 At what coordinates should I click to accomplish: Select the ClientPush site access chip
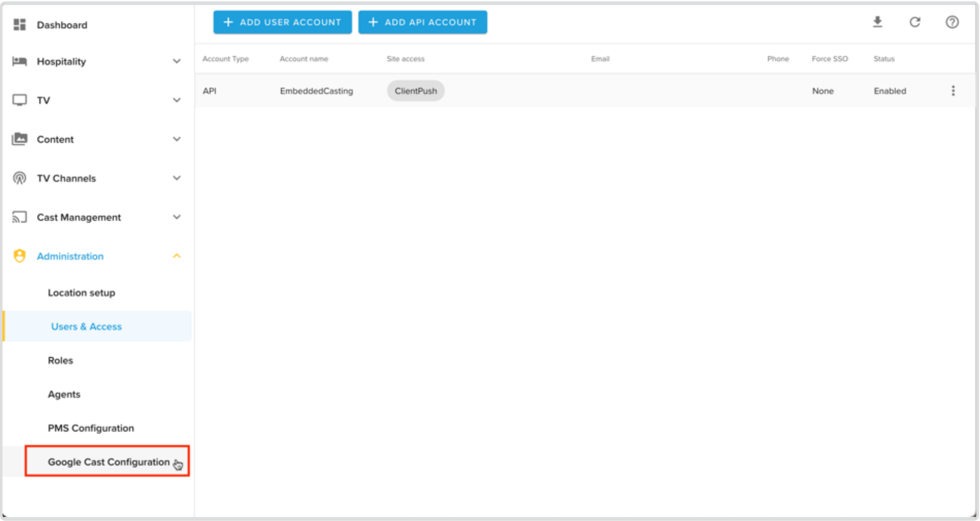415,90
